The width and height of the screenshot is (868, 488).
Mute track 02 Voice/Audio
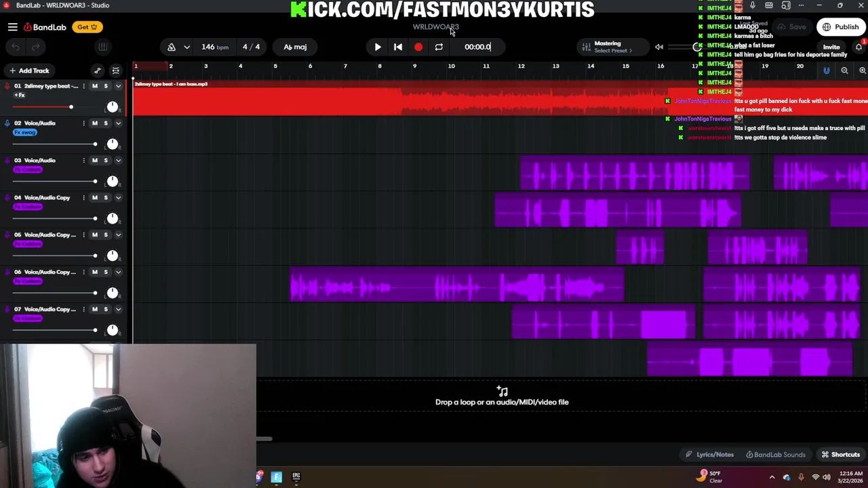point(95,123)
